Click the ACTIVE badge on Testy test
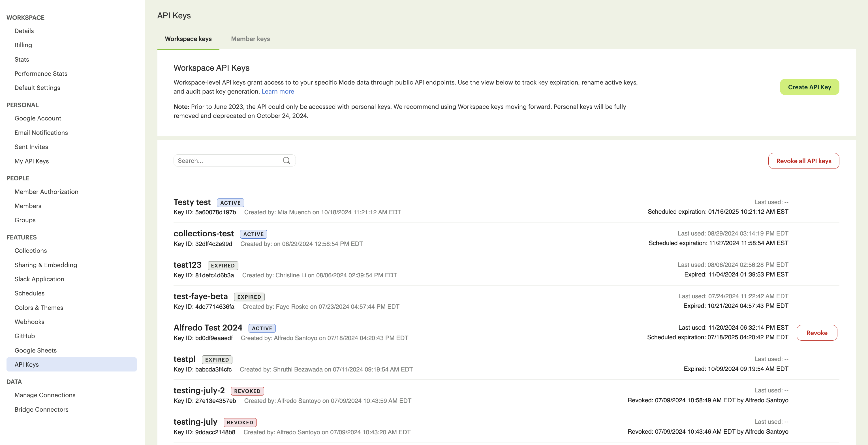This screenshot has height=445, width=868. click(x=230, y=202)
